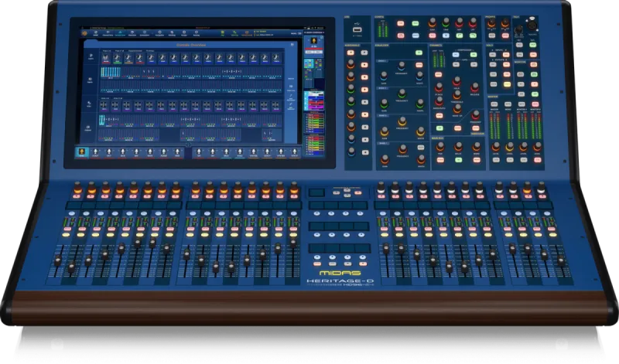Click the GAIN knob in the Config section

coord(432,22)
